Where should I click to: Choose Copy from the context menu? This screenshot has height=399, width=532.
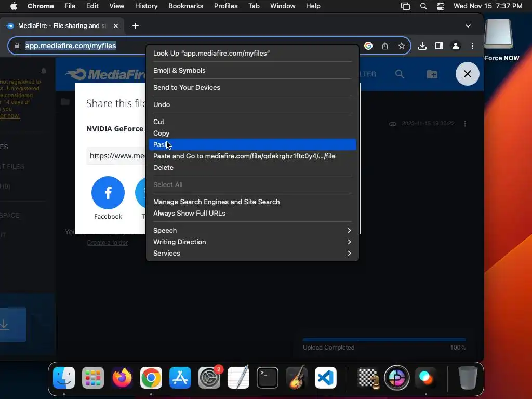pos(252,134)
